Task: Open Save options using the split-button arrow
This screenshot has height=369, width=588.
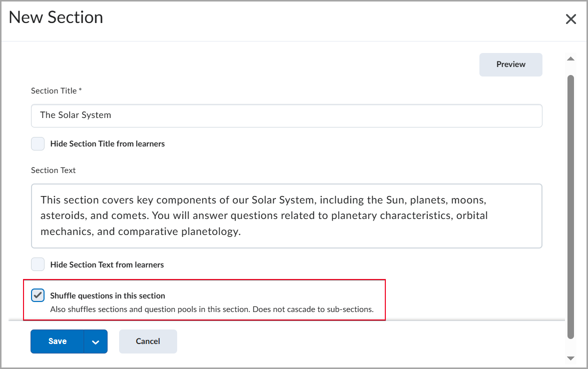Action: coord(95,341)
